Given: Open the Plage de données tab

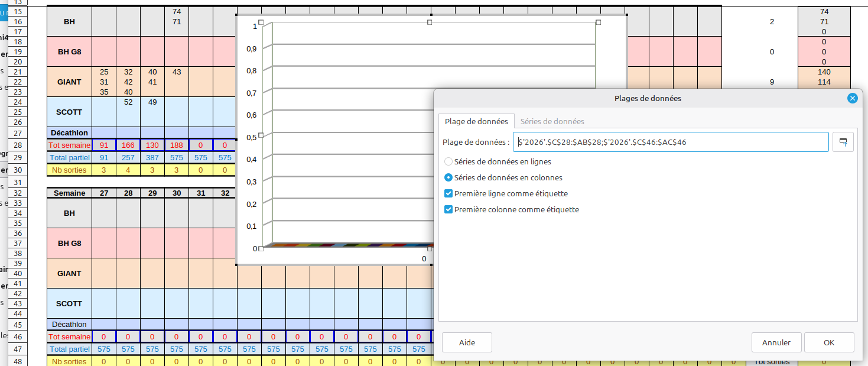Looking at the screenshot, I should click(x=476, y=121).
